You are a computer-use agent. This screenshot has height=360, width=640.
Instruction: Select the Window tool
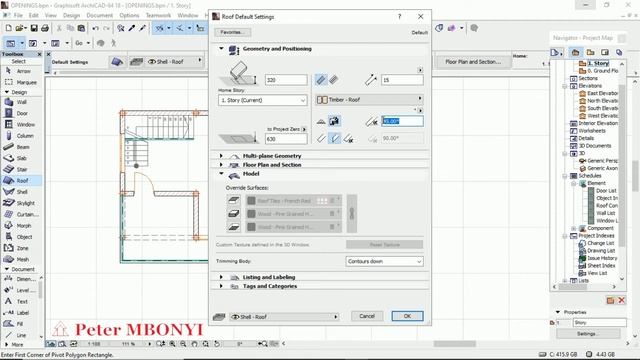[x=22, y=124]
